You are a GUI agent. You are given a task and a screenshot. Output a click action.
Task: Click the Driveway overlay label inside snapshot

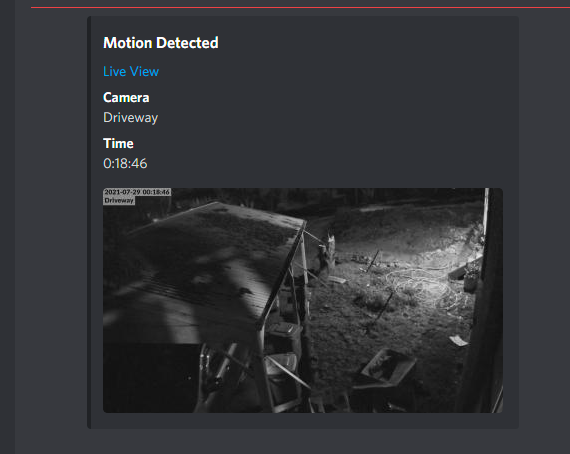[119, 200]
